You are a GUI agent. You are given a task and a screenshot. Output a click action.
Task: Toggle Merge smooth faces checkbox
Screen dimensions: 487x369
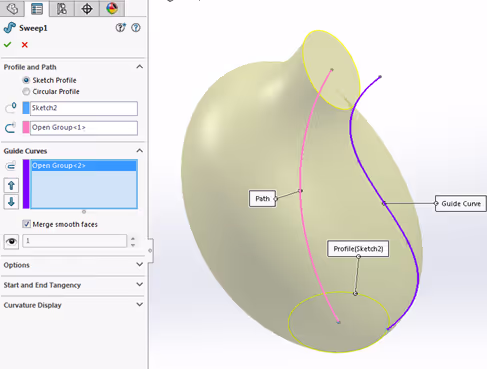[26, 224]
